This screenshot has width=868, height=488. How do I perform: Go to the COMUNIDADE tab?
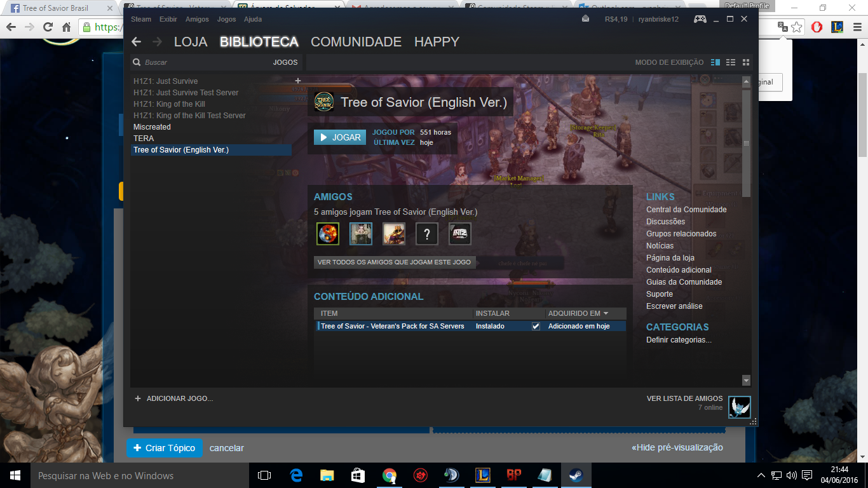356,42
